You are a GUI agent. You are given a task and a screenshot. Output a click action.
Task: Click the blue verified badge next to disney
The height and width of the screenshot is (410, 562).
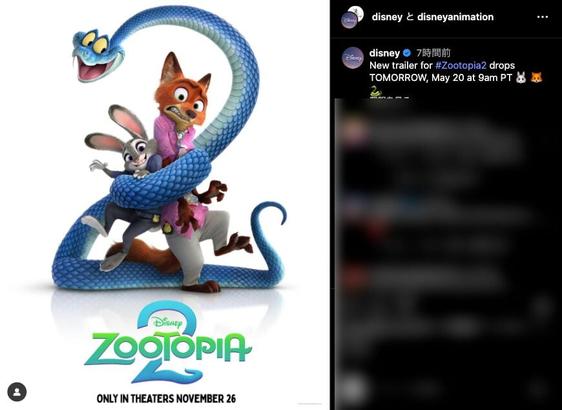(407, 53)
